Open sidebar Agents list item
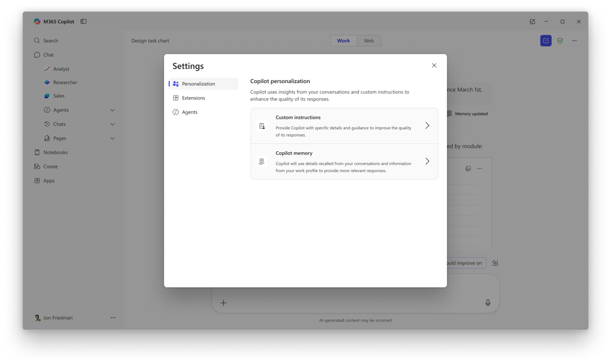This screenshot has width=611, height=364. click(x=61, y=110)
